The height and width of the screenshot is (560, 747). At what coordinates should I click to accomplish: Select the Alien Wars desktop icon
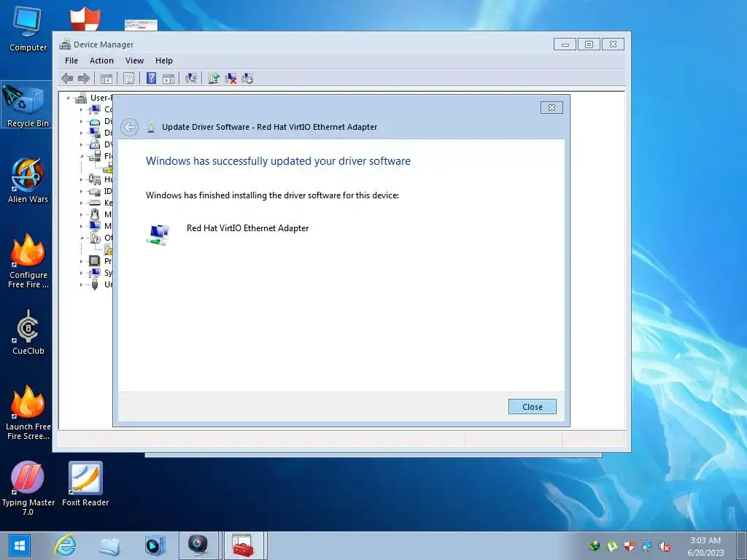click(28, 180)
